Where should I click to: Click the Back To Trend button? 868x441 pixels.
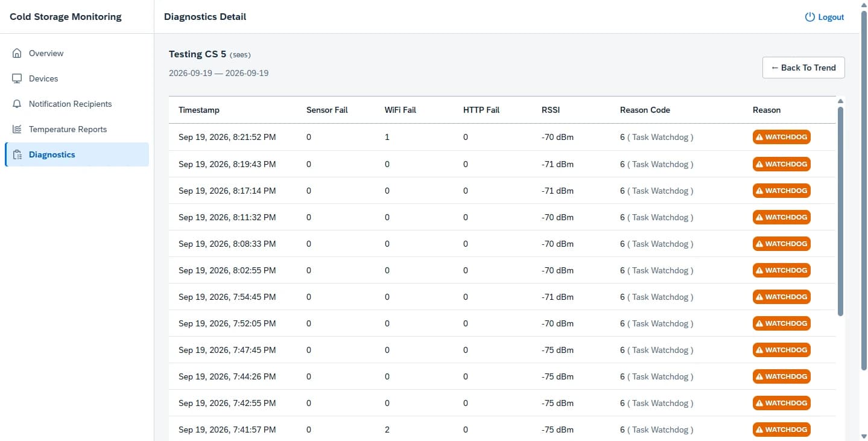[803, 68]
